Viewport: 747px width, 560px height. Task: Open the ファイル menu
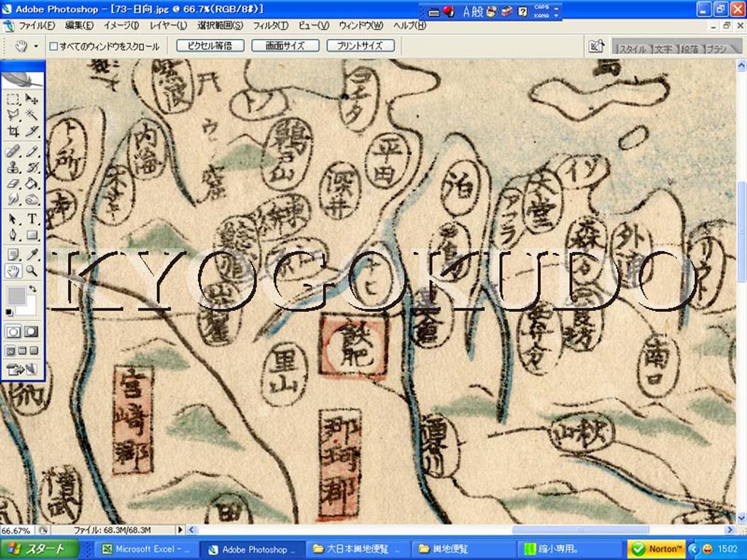tap(36, 26)
